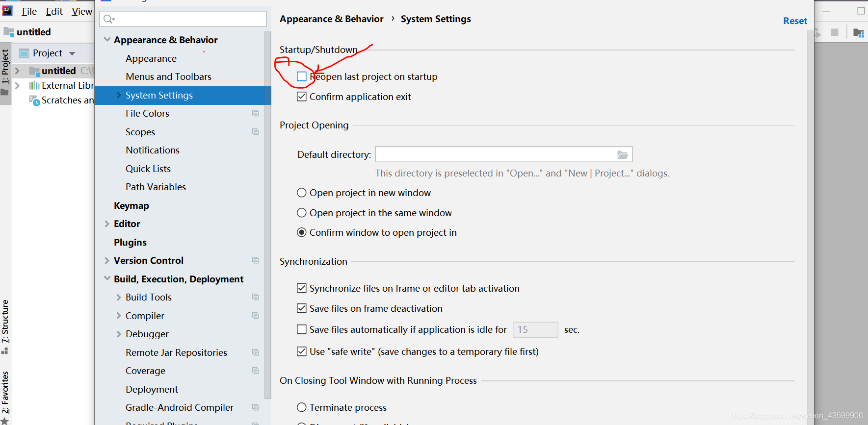Open Appearance settings page
868x425 pixels.
[151, 58]
